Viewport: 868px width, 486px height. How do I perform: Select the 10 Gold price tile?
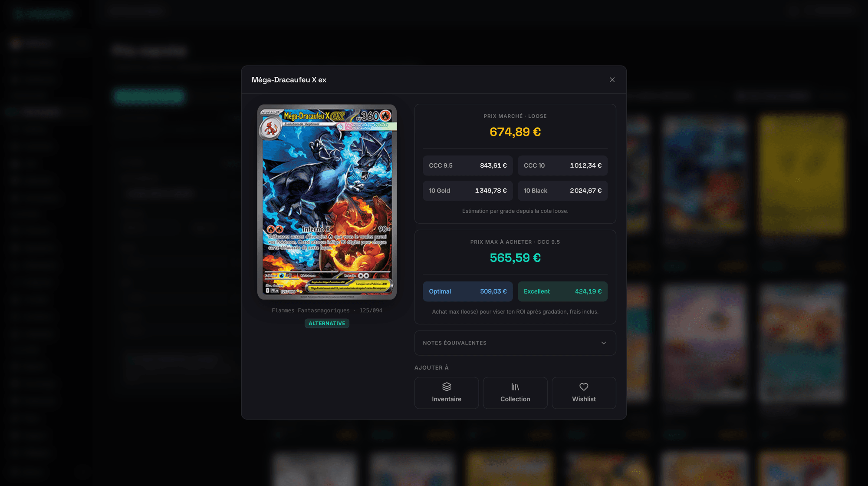point(468,191)
